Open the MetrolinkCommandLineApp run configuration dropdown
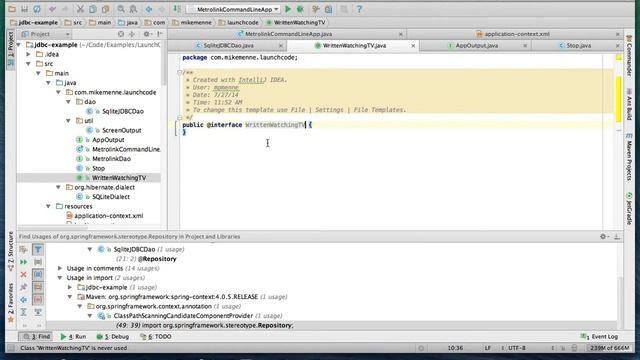The image size is (640, 360). click(233, 9)
